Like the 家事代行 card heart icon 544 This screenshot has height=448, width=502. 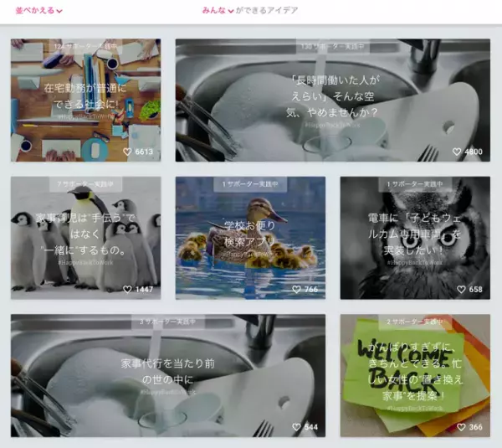pos(297,427)
